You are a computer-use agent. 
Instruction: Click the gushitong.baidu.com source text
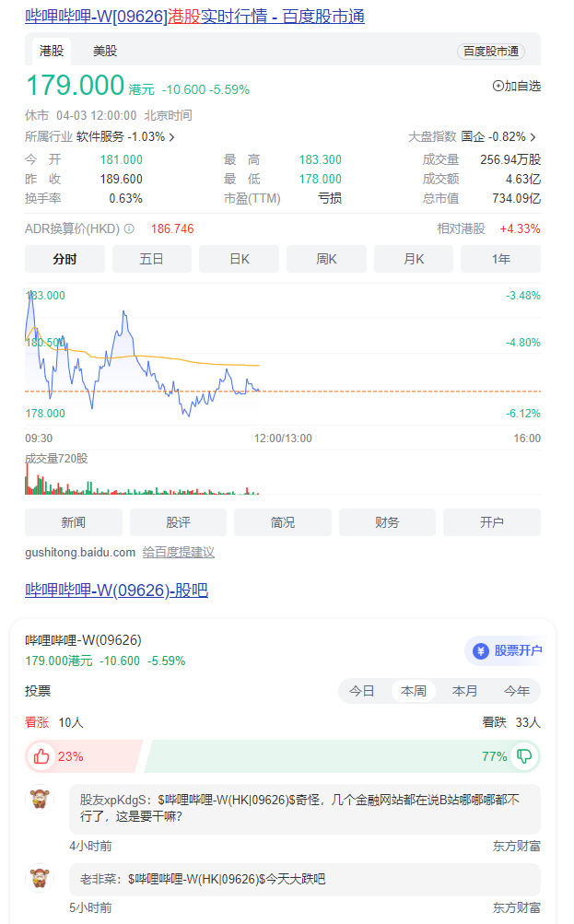click(x=80, y=553)
